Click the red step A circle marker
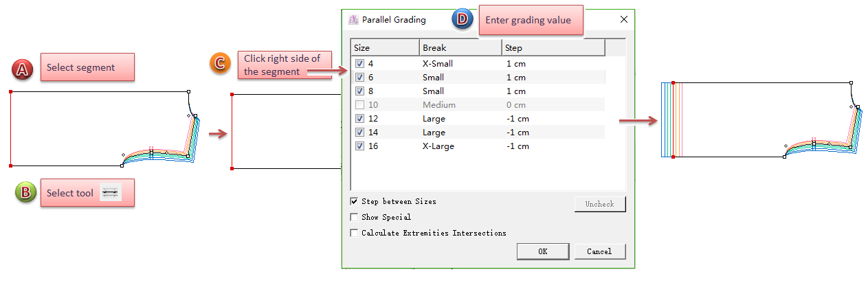The height and width of the screenshot is (285, 868). click(x=23, y=69)
